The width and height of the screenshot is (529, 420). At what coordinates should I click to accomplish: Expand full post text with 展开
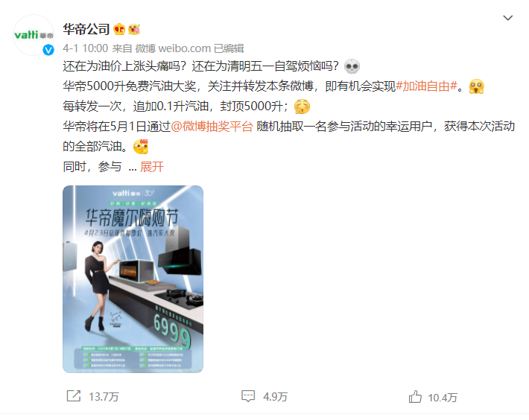[152, 167]
